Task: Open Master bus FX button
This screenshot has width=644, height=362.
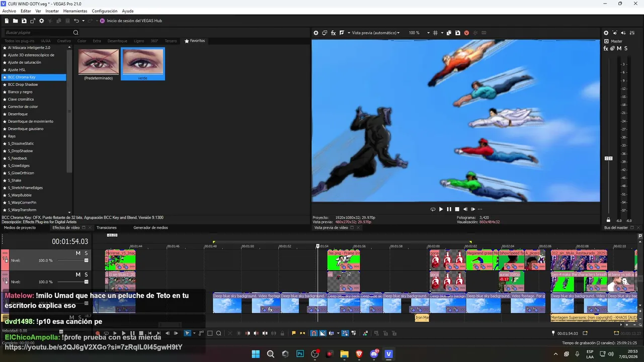Action: click(606, 48)
